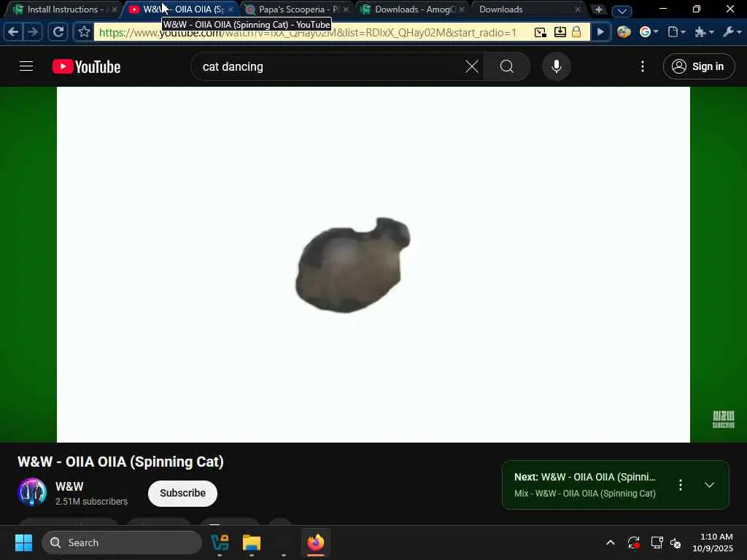Screen dimensions: 747x560
Task: Show hidden system tray icons
Action: (x=611, y=542)
